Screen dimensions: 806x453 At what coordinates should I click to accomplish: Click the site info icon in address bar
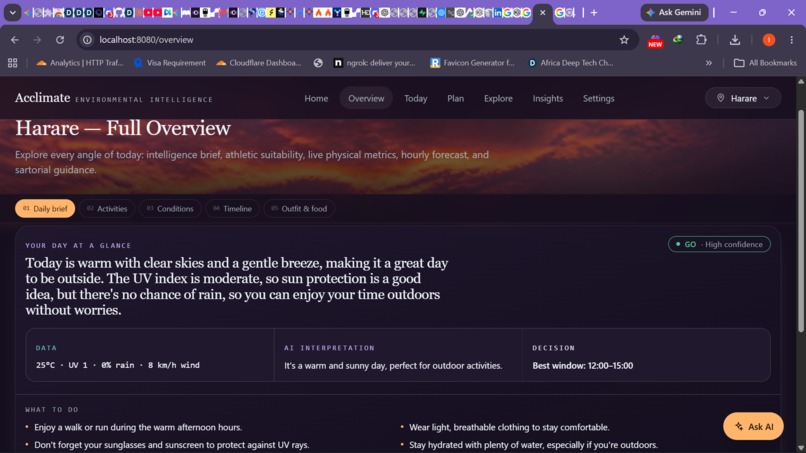[87, 40]
